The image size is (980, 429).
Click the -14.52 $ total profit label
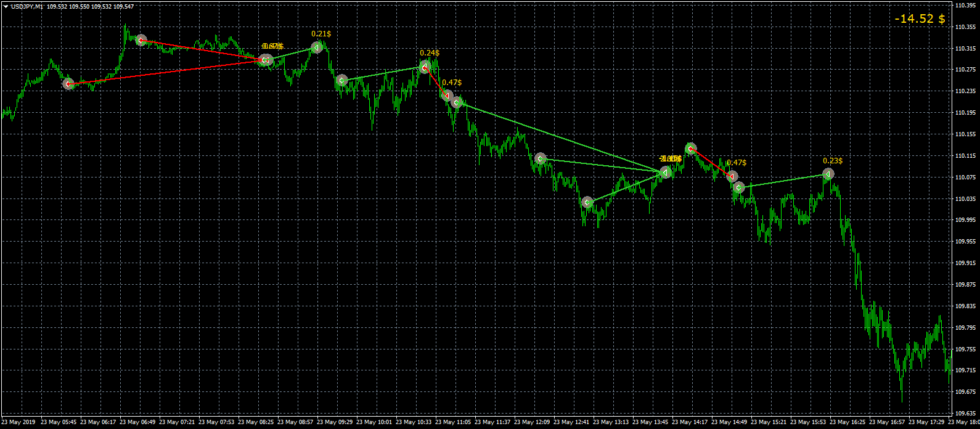click(x=920, y=19)
